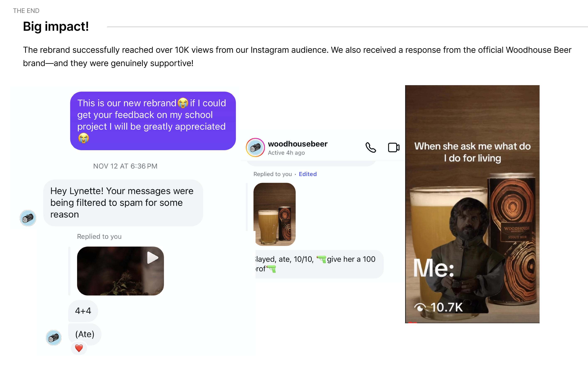
Task: Open the woodhousebeer username
Action: (298, 144)
